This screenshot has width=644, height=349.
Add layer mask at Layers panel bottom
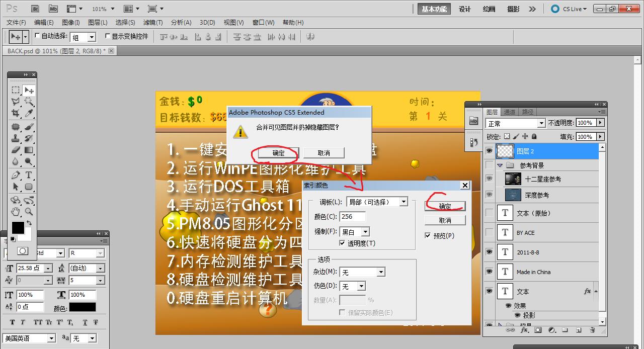(538, 330)
